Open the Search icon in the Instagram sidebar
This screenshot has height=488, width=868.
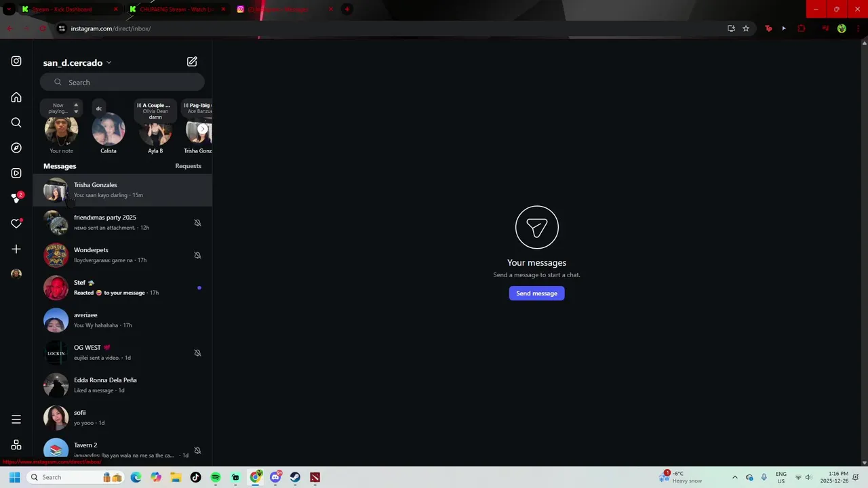click(16, 123)
